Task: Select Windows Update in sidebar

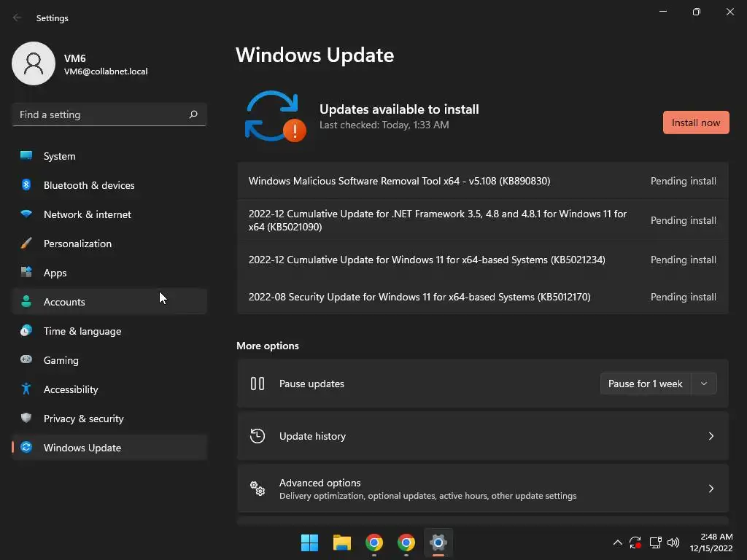Action: (x=109, y=447)
